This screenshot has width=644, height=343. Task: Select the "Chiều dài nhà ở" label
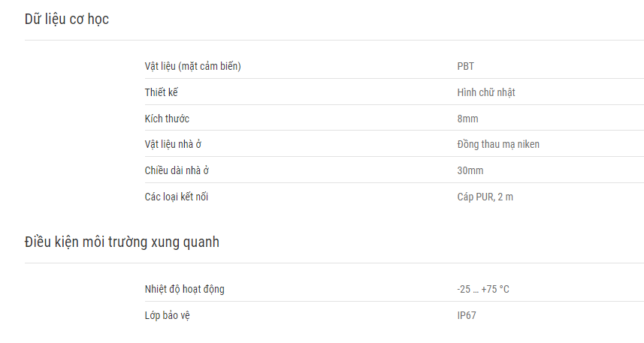pyautogui.click(x=177, y=170)
